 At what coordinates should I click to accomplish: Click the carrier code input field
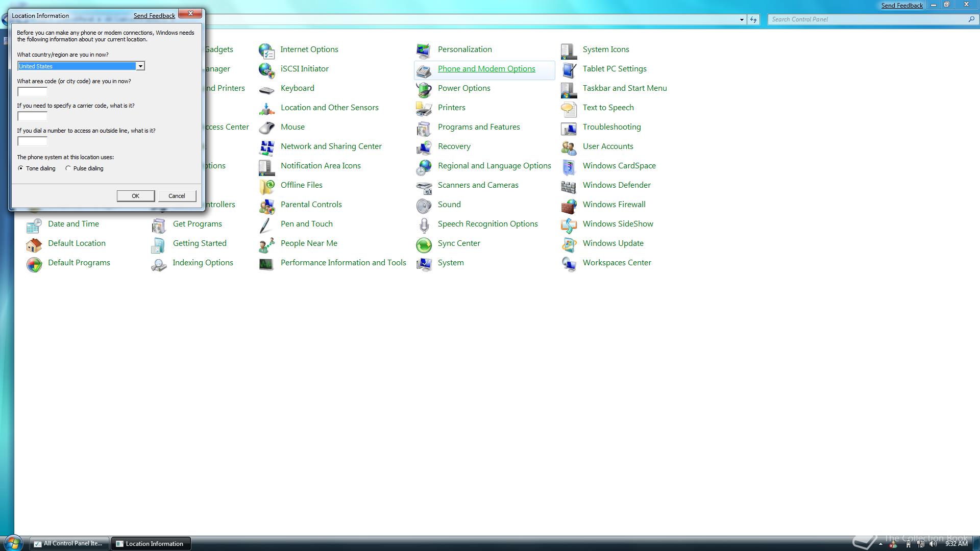click(x=32, y=116)
